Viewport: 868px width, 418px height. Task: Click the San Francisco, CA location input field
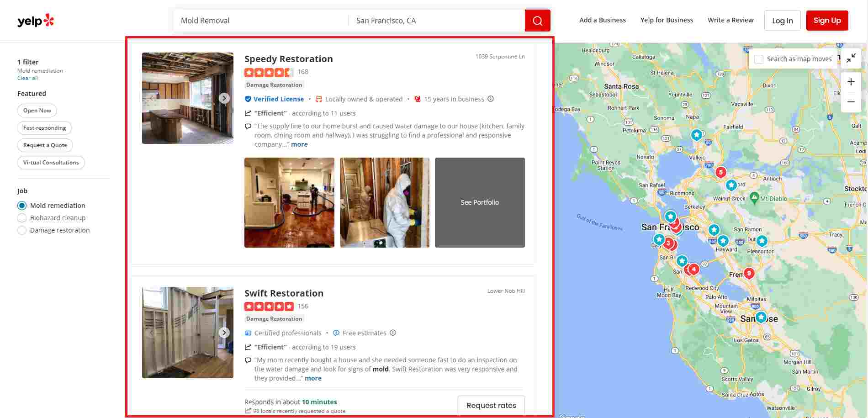click(x=434, y=20)
